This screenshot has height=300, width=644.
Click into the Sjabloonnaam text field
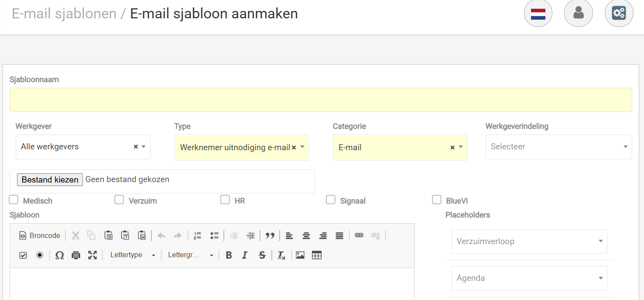(x=321, y=100)
